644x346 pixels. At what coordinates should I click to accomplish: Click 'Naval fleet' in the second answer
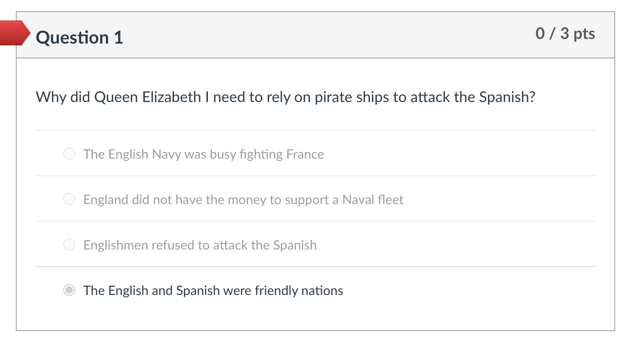(x=373, y=199)
